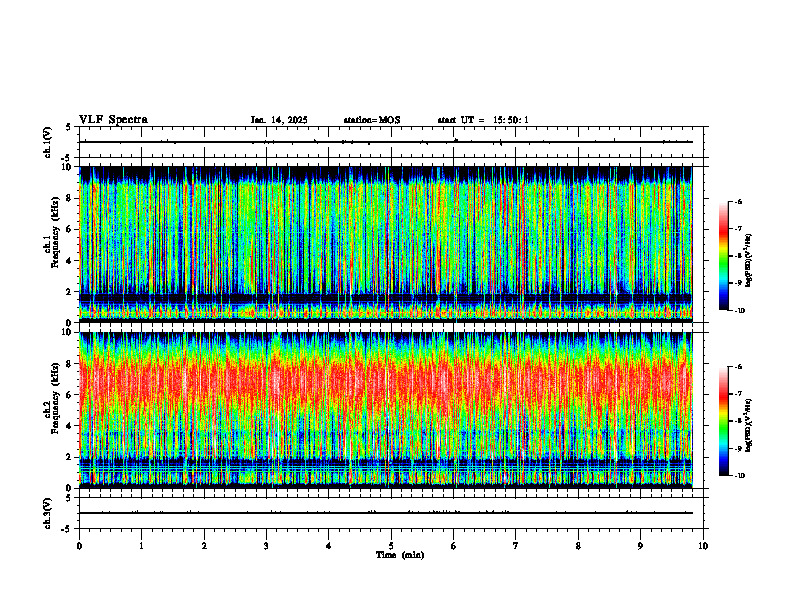Viewport: 792px width, 612px height.
Task: Click the color bar beside ch.2 spectrogram
Action: [x=724, y=421]
